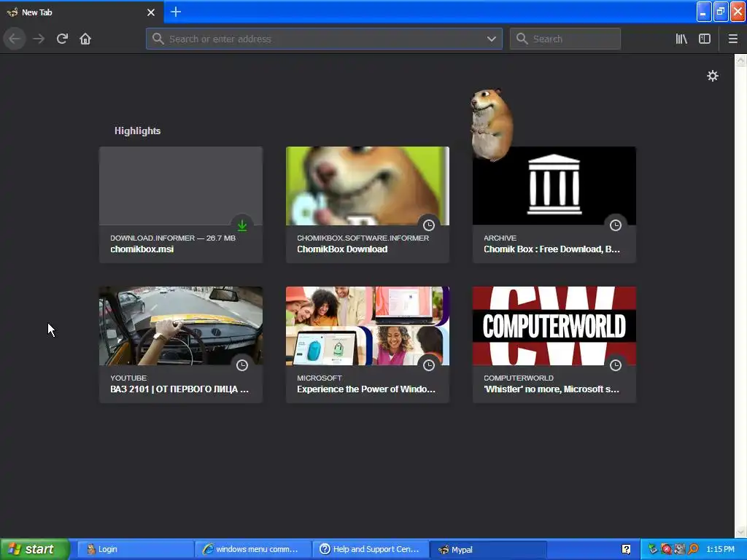Viewport: 747px width, 560px height.
Task: Click the Mypal taskbar button
Action: click(488, 549)
